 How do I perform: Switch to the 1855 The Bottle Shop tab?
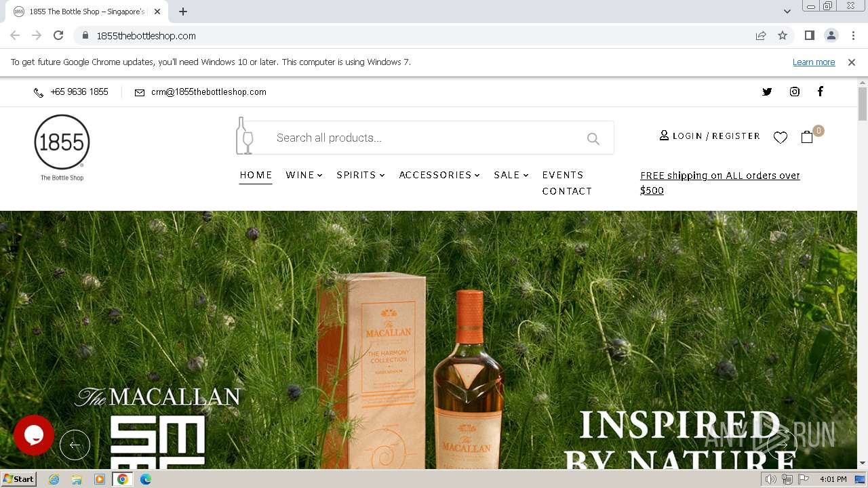(86, 12)
